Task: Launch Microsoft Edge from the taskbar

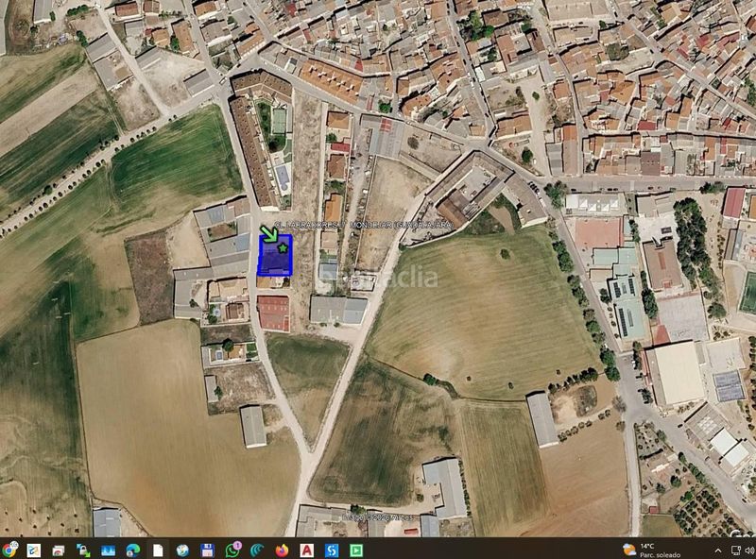Action: (x=133, y=550)
